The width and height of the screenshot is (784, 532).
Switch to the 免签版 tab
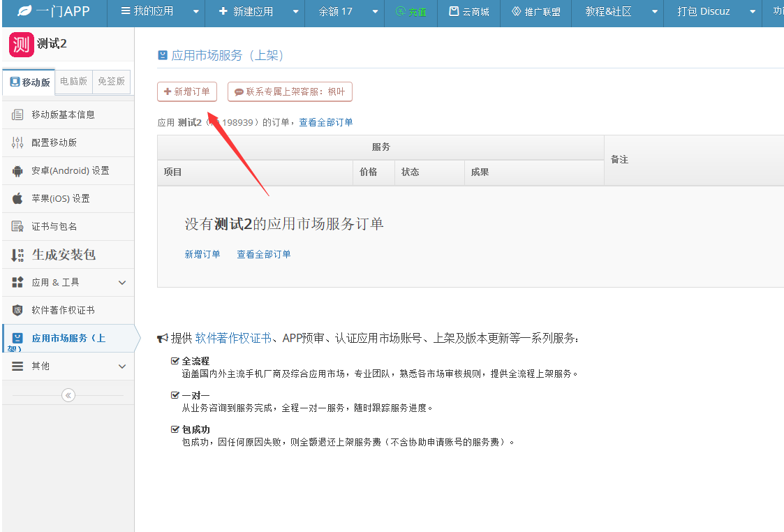pos(112,82)
